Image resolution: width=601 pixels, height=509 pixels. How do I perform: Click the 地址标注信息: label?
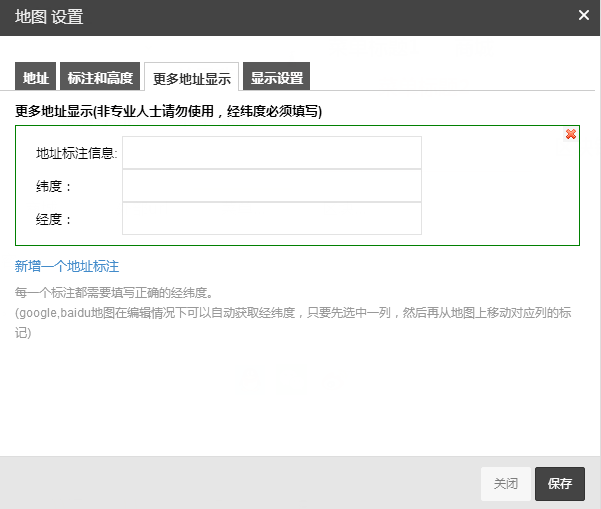point(77,153)
